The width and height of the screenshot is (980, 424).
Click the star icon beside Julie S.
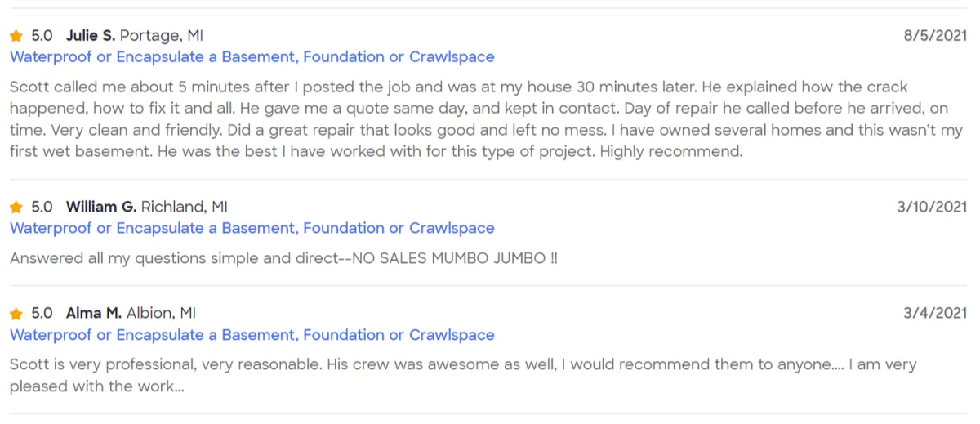(16, 36)
